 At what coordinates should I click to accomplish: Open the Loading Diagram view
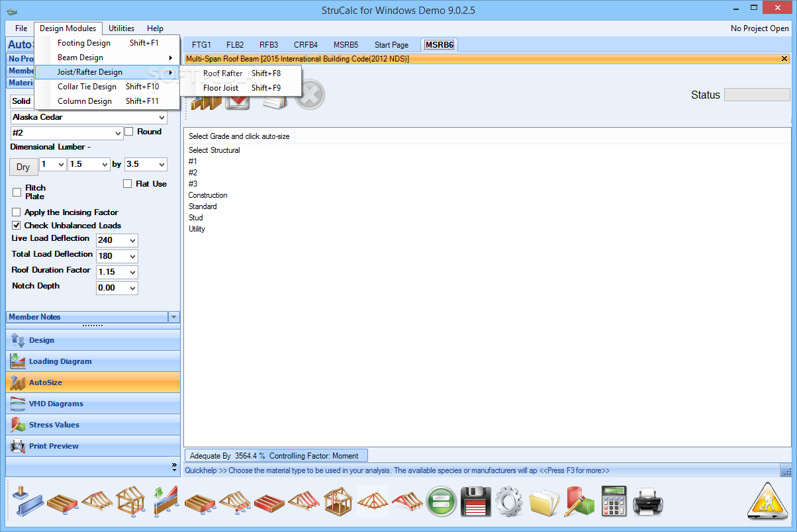[x=93, y=361]
